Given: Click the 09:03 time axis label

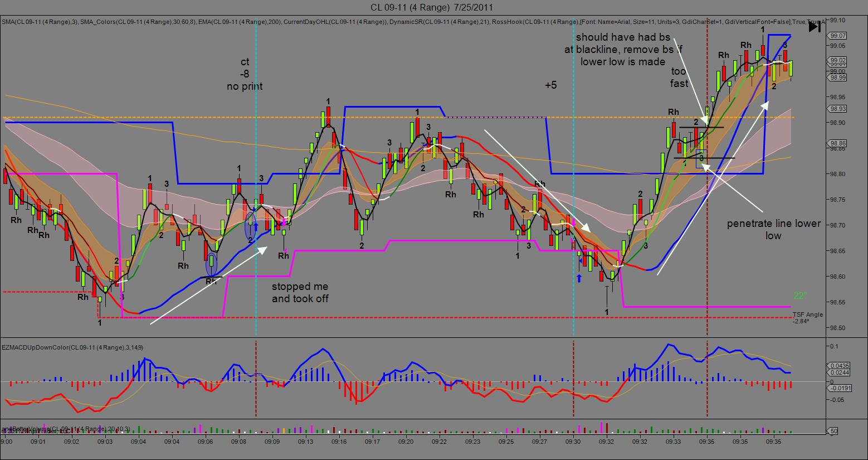Looking at the screenshot, I should click(105, 442).
